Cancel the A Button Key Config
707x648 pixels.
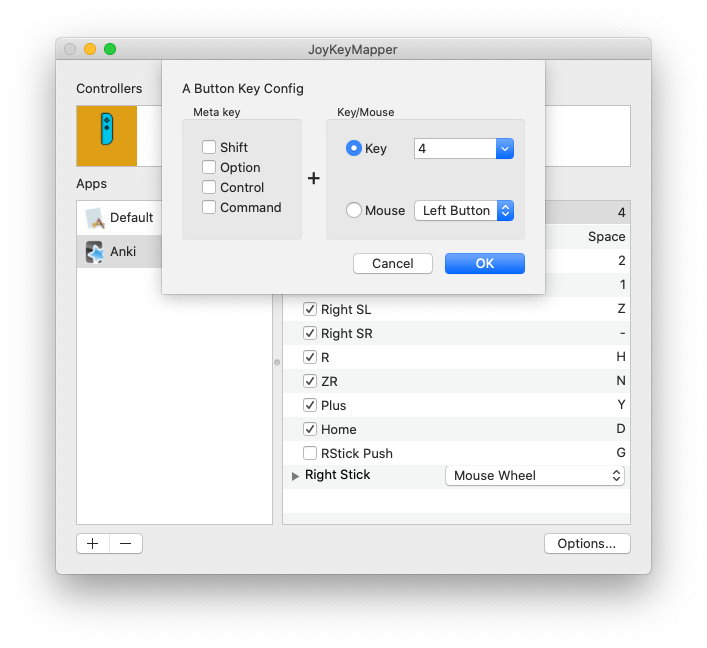393,263
